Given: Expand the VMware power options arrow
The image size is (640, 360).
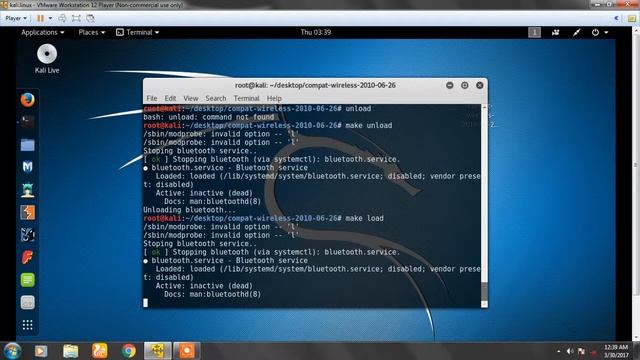Looking at the screenshot, I should tap(50, 18).
